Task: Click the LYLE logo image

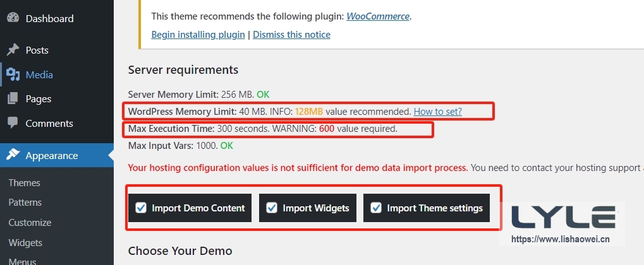Action: (562, 217)
